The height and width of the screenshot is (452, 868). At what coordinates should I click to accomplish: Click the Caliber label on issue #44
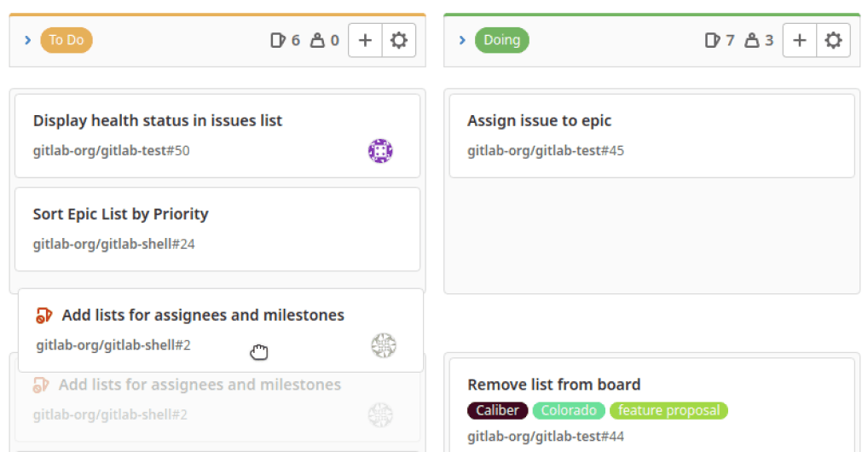[x=497, y=411]
